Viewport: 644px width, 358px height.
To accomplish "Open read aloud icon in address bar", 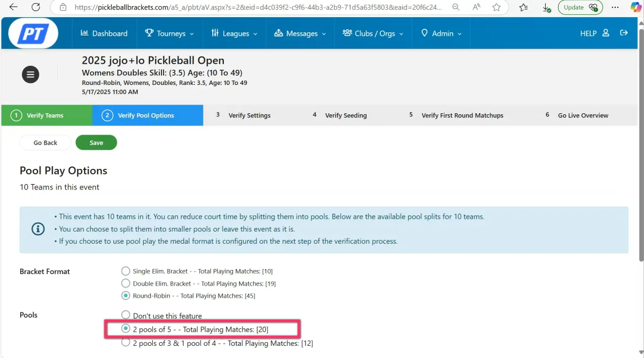I will 476,7.
